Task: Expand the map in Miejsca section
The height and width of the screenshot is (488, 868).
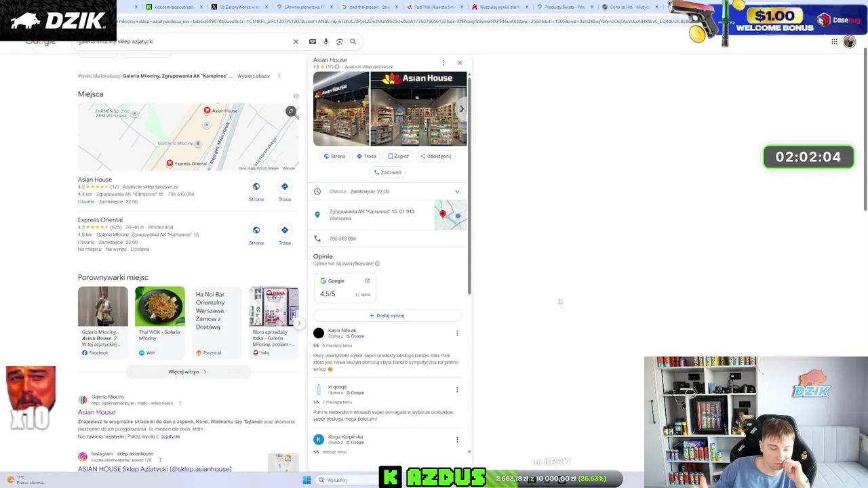Action: (290, 111)
